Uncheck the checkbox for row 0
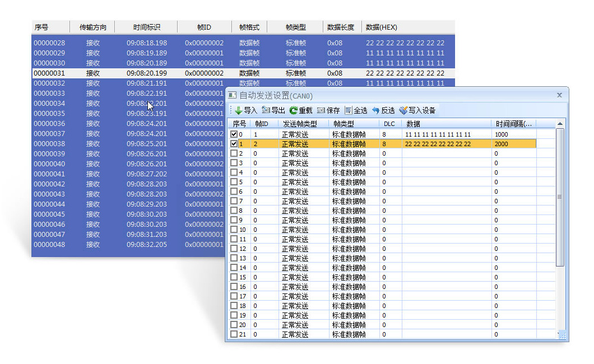The image size is (594, 364). pos(234,134)
